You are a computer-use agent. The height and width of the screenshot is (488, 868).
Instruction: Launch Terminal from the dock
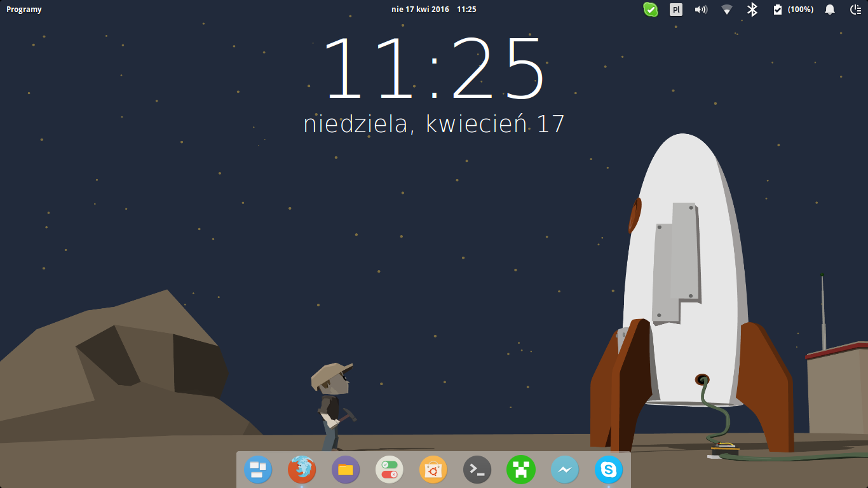pos(477,470)
